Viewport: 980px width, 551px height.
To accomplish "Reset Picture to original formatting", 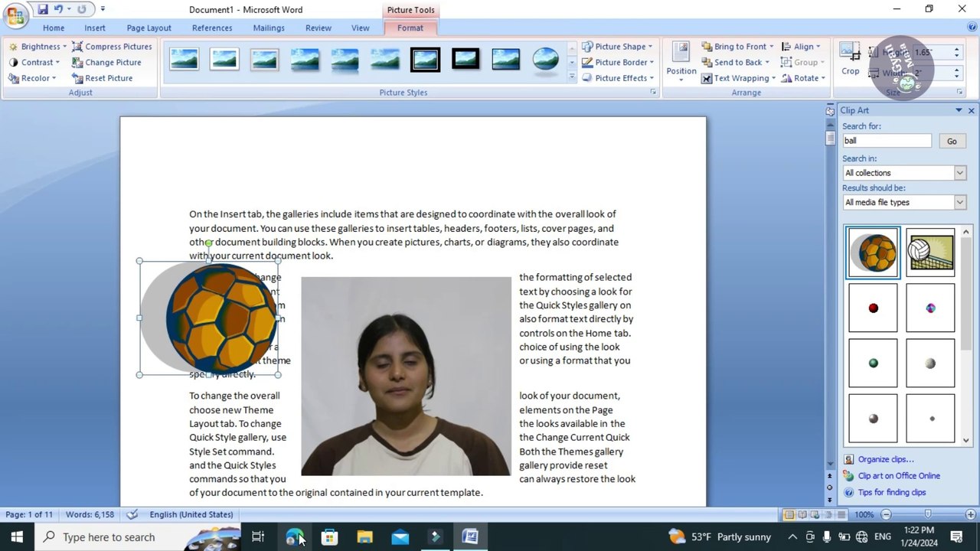I will tap(102, 78).
